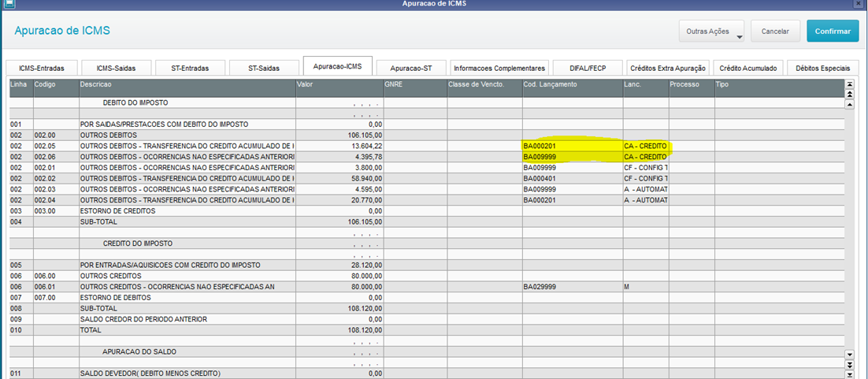This screenshot has height=379, width=868.
Task: Click code BA000401
Action: tap(540, 178)
